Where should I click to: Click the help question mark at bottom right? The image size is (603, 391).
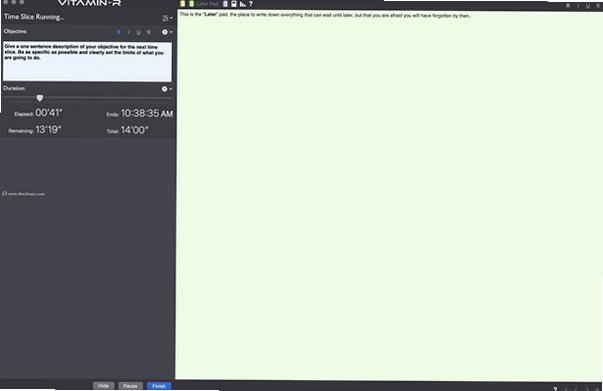point(555,389)
